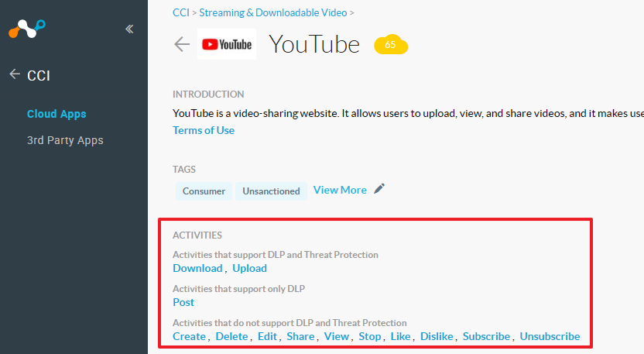
Task: Click the Create activity link
Action: tap(189, 336)
